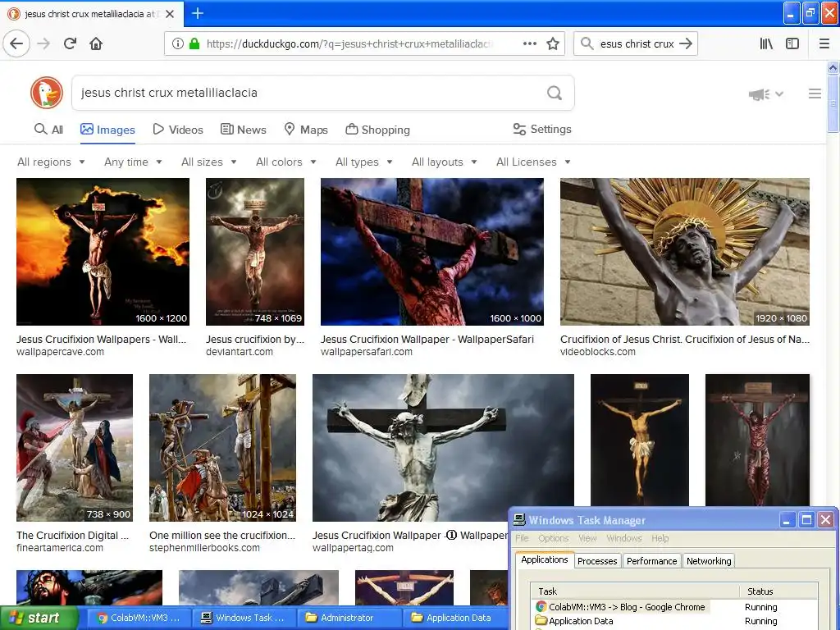Open the wallpapertag.com source link
The image size is (840, 630).
tap(353, 548)
